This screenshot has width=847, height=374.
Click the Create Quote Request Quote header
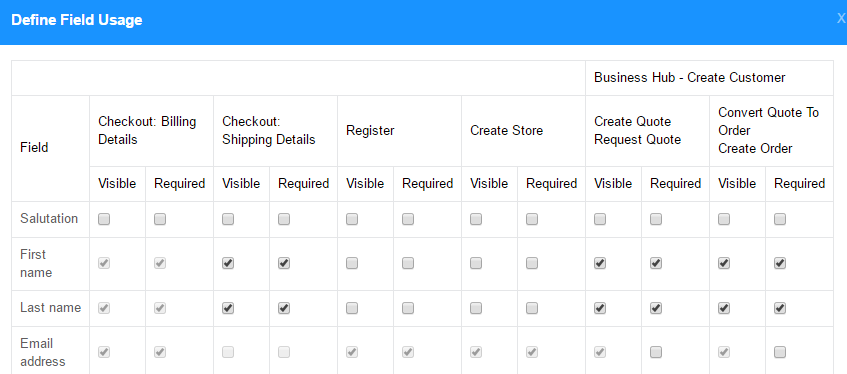click(x=637, y=130)
